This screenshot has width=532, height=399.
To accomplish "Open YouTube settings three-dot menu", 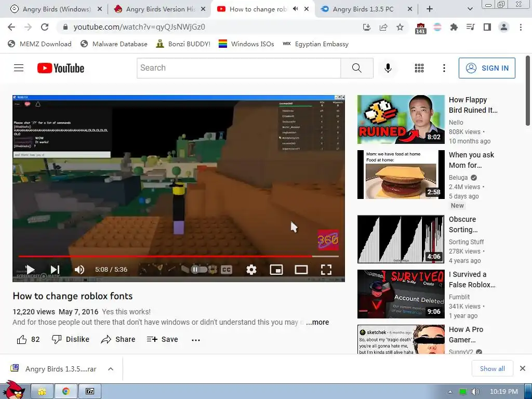I will click(444, 68).
